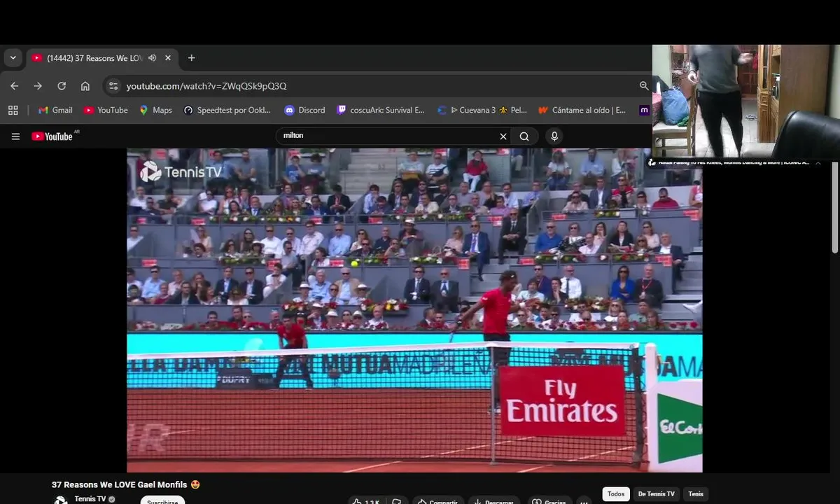Open the tab search dropdown arrow
The height and width of the screenshot is (504, 840).
13,58
